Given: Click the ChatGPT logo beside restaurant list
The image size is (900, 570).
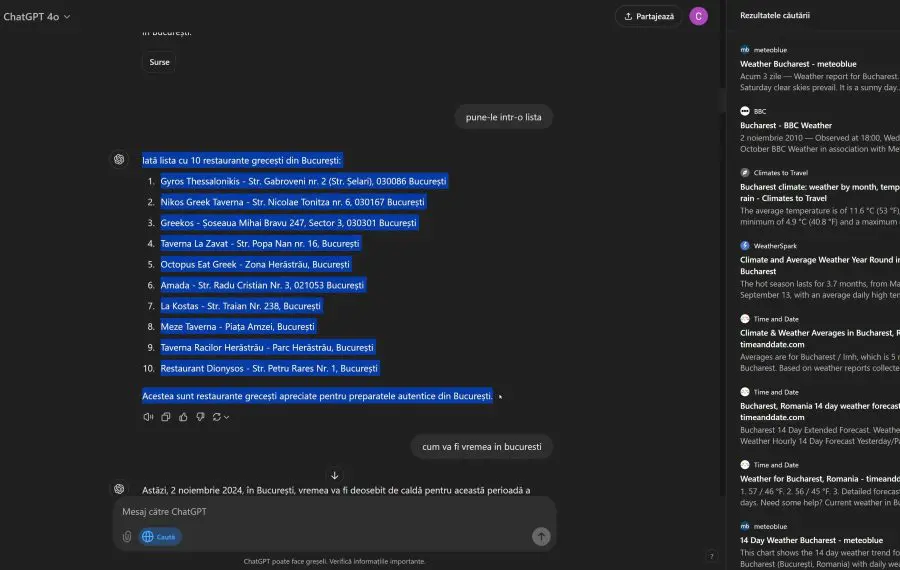Looking at the screenshot, I should coord(119,160).
